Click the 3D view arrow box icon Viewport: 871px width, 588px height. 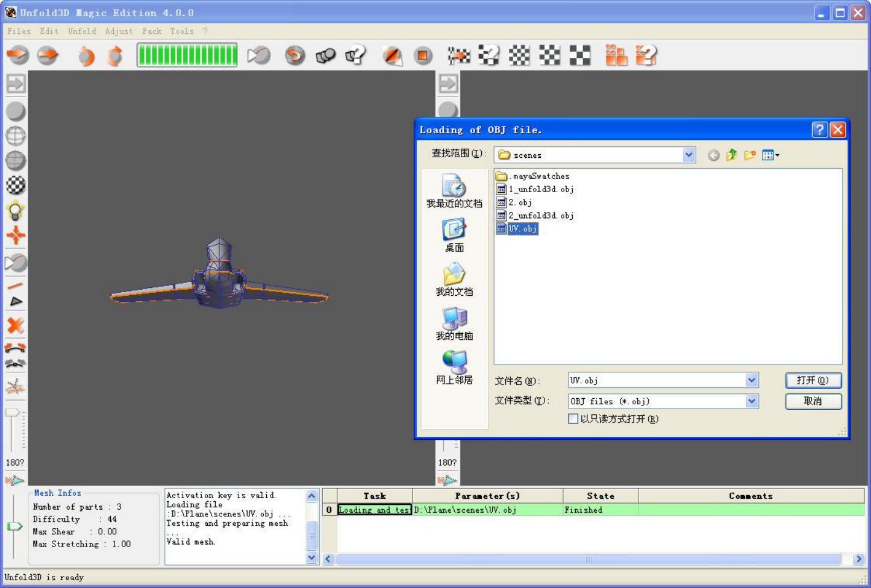click(x=16, y=84)
